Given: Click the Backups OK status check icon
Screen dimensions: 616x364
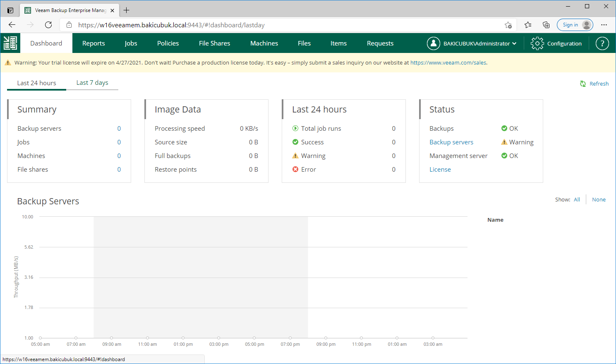Looking at the screenshot, I should [504, 128].
